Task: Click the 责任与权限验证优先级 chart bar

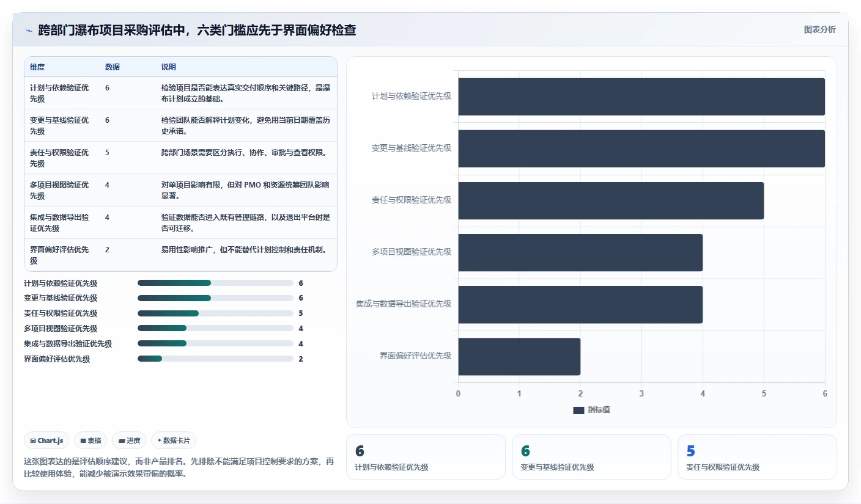Action: tap(611, 200)
